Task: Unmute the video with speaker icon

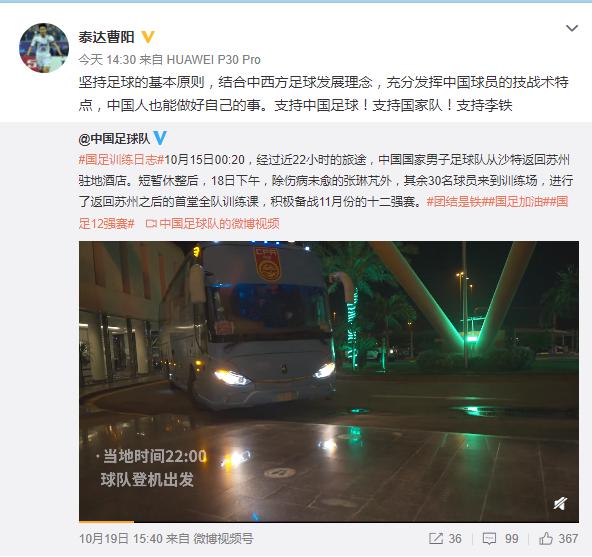Action: click(560, 504)
